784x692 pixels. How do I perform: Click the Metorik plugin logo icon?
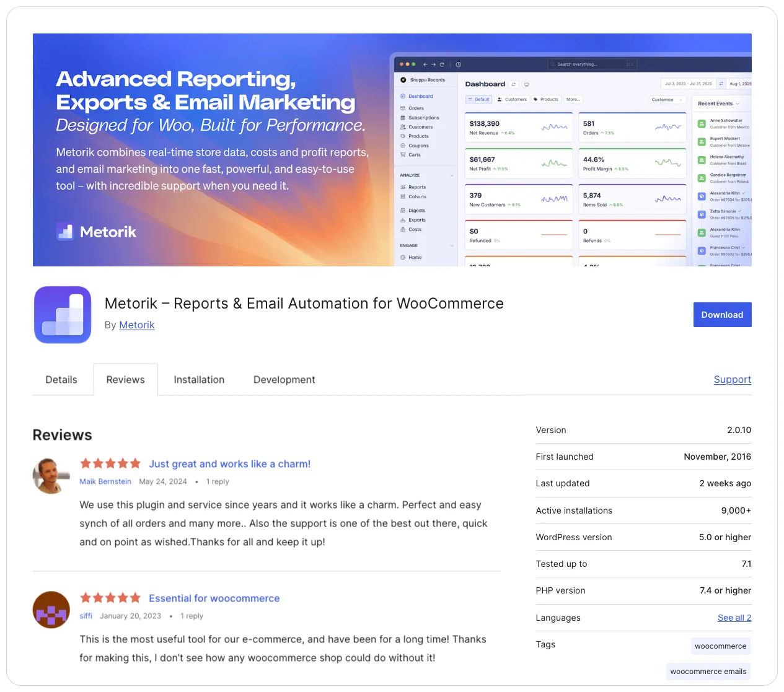point(63,315)
